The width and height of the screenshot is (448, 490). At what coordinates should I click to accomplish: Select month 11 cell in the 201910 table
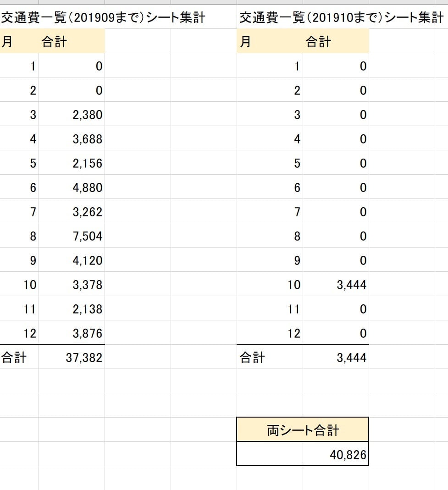pyautogui.click(x=270, y=308)
